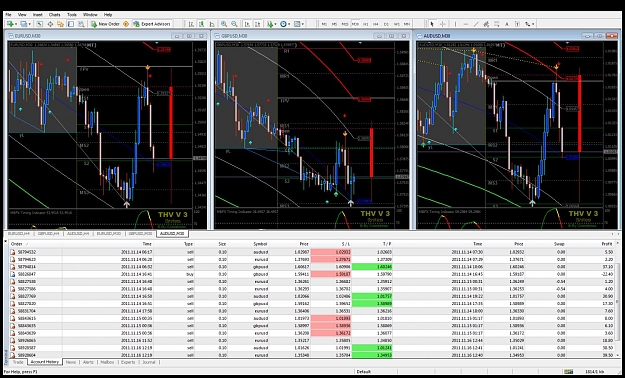Viewport: 625px width, 378px height.
Task: Switch timeframe to H4
Action: pos(376,24)
